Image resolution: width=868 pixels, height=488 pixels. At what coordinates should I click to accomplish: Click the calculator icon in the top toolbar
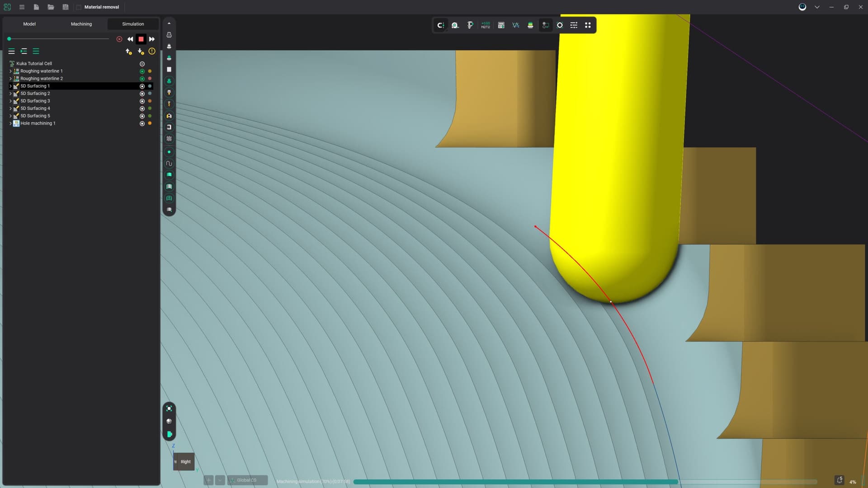500,25
